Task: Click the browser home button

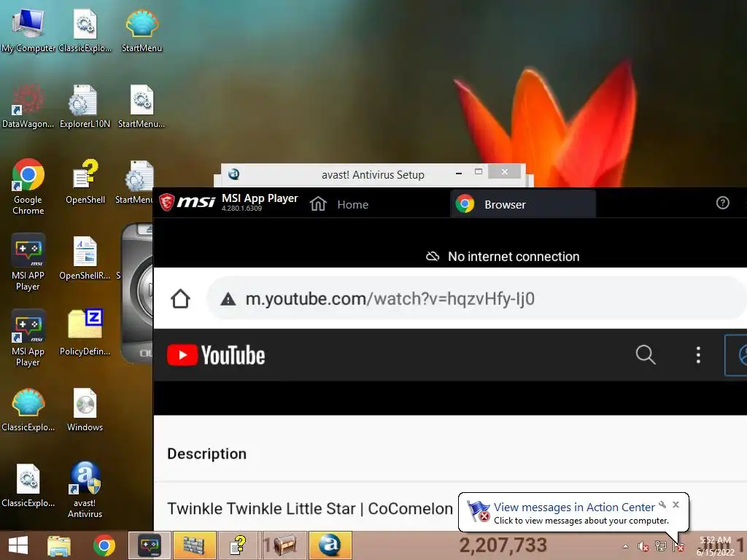Action: click(181, 299)
